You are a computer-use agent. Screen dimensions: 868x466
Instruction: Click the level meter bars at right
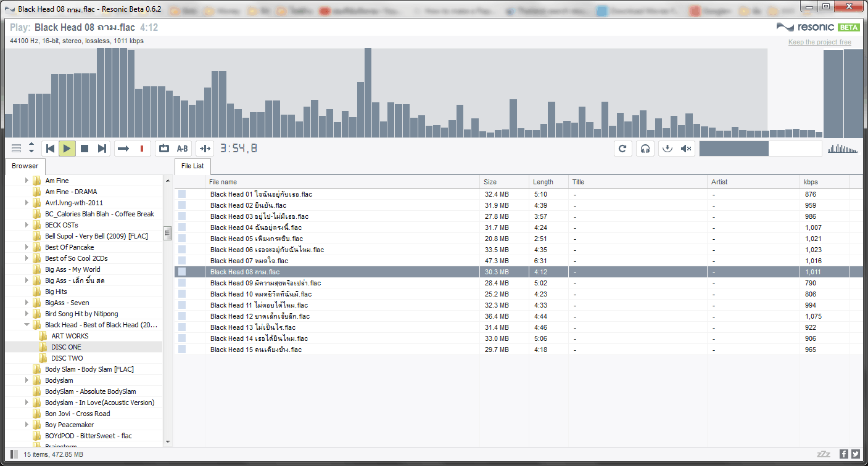click(843, 93)
